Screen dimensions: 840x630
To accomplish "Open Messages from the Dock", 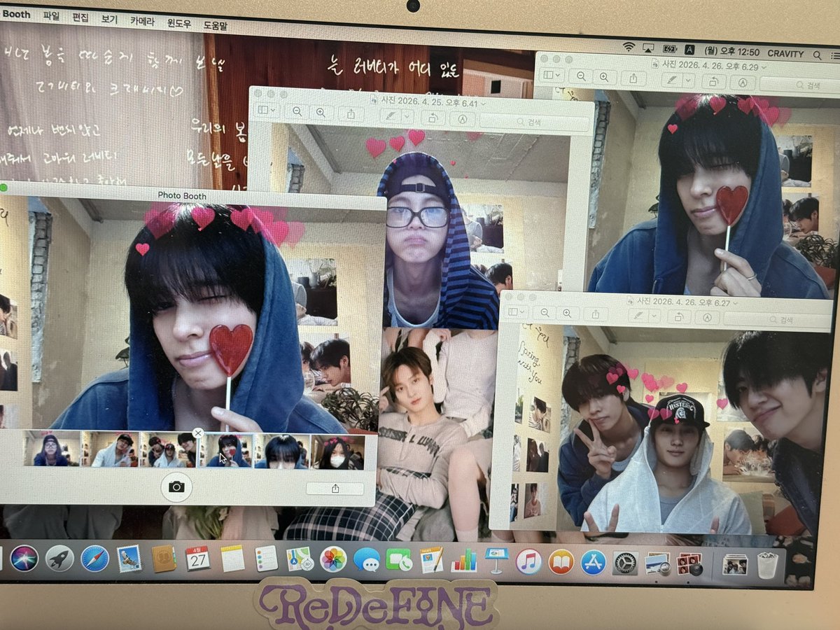I will tap(366, 559).
